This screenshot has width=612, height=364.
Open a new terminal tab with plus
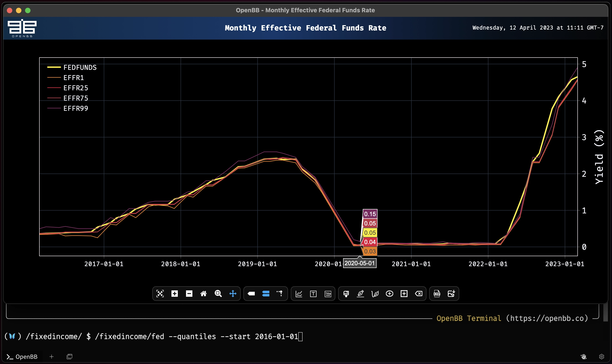click(51, 357)
